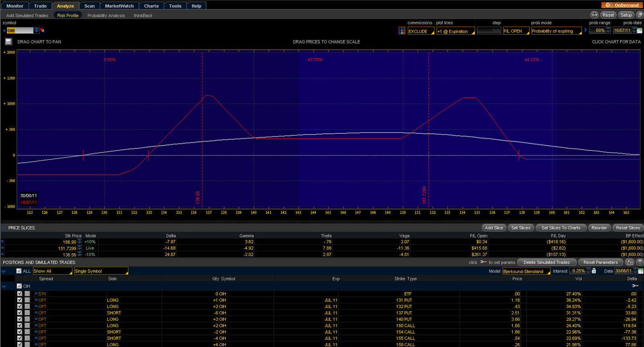Click the print icon beside Reset
The image size is (644, 347).
pos(594,15)
